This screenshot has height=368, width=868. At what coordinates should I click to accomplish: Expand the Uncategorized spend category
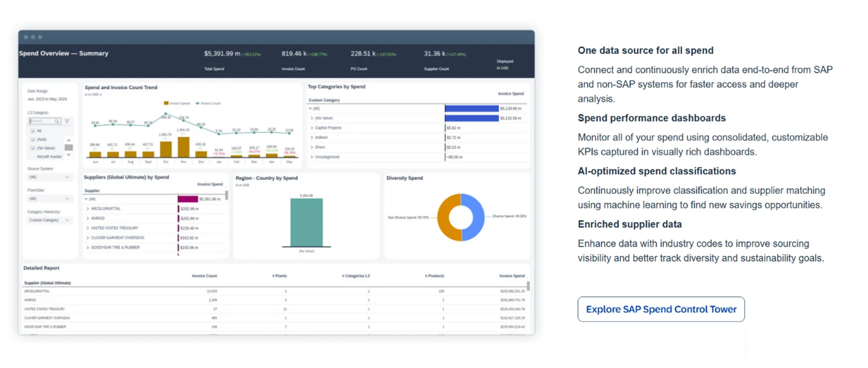tap(311, 156)
